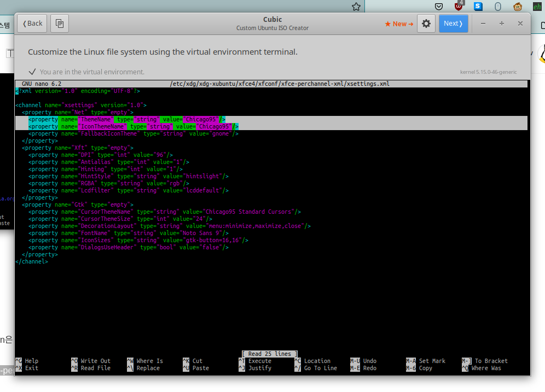Click the Xft property opening tag line

pyautogui.click(x=78, y=148)
